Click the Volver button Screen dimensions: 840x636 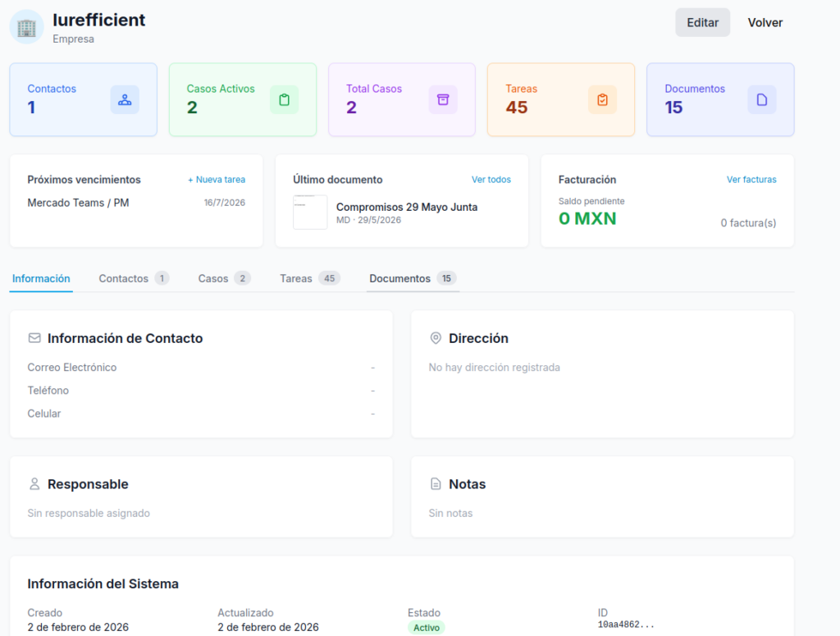coord(765,22)
